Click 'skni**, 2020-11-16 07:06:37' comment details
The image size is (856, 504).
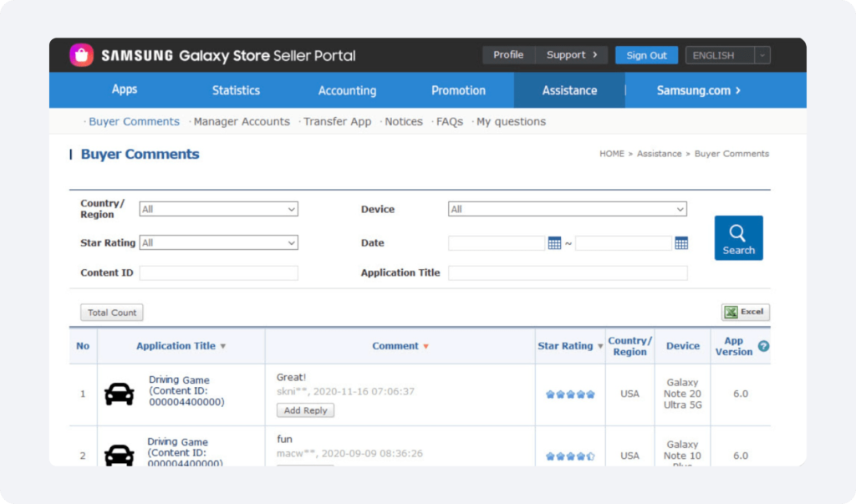(x=345, y=391)
